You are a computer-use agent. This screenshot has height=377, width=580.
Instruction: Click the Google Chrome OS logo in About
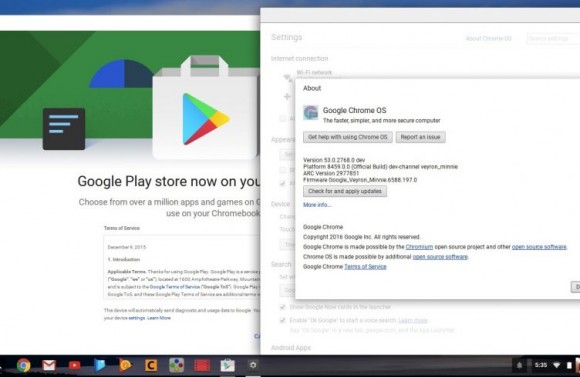310,113
